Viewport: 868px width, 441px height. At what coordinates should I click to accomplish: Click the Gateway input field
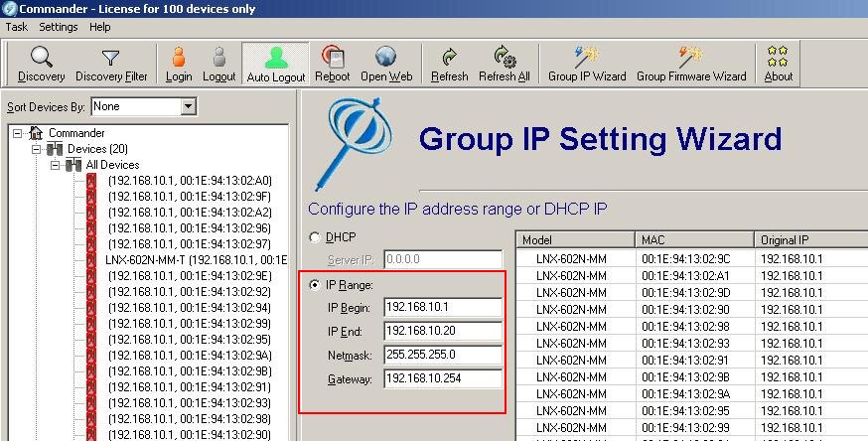pyautogui.click(x=443, y=378)
